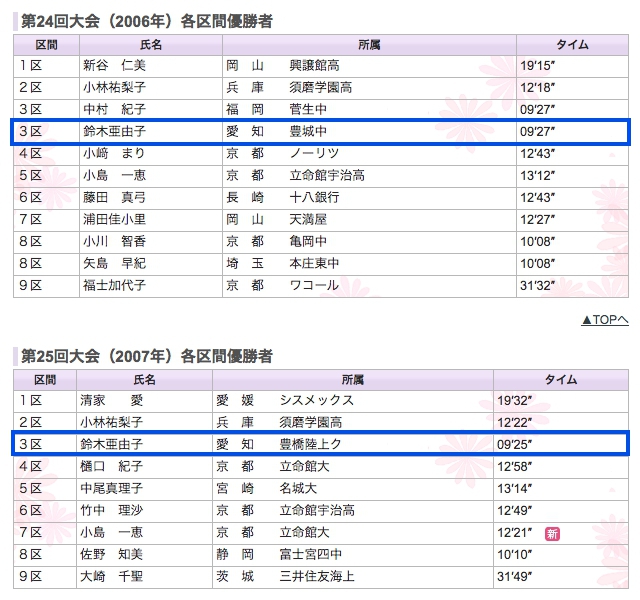Image resolution: width=640 pixels, height=600 pixels.
Task: Click the ▲TOPへ link
Action: [x=604, y=320]
